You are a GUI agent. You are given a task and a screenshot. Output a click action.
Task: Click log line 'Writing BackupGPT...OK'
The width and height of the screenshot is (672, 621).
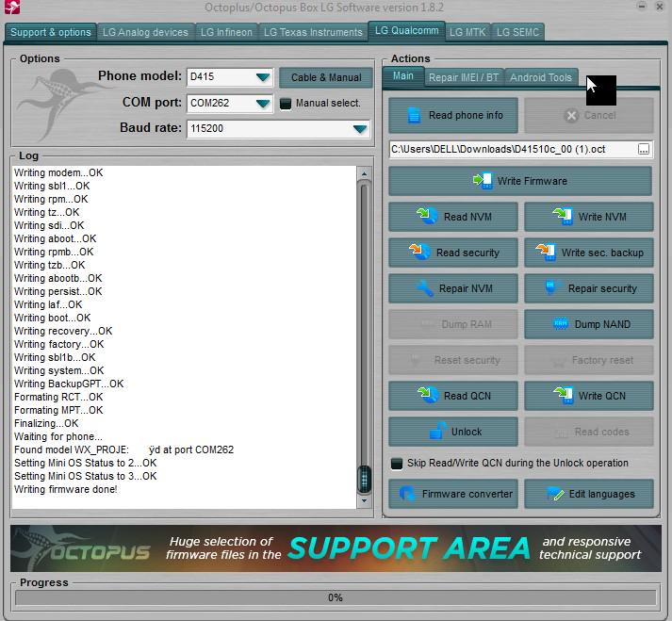coord(69,384)
